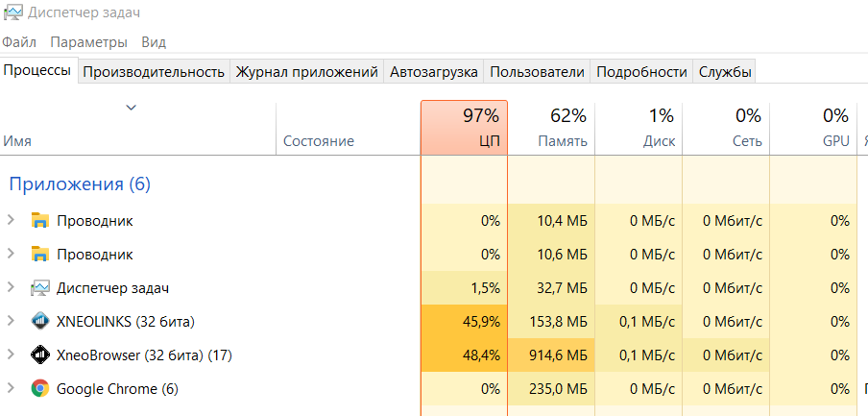Image resolution: width=868 pixels, height=416 pixels.
Task: Switch to the Производительность tab
Action: click(154, 72)
